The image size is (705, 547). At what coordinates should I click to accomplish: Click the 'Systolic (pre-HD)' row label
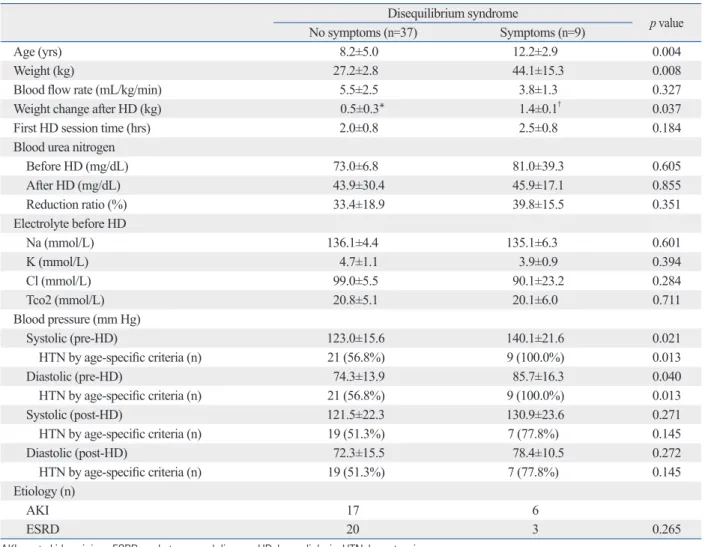pyautogui.click(x=72, y=338)
